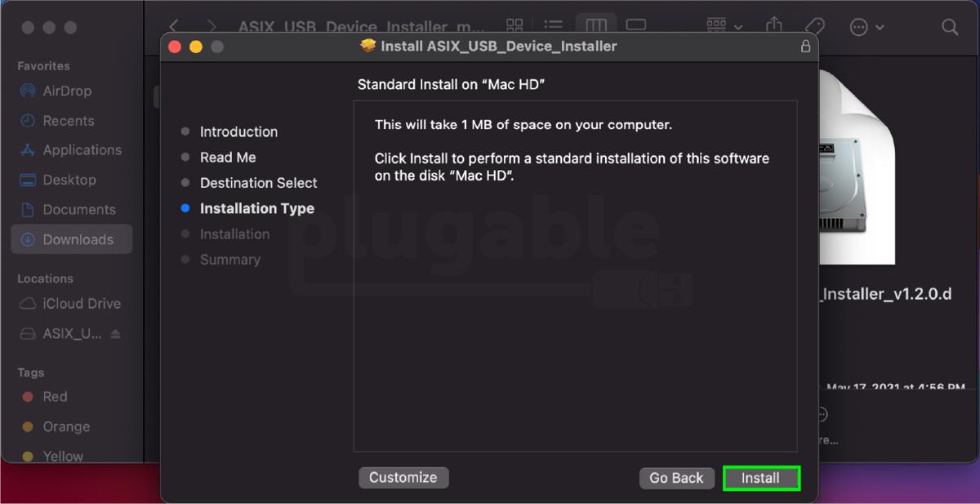Click the Install button
The height and width of the screenshot is (504, 980).
click(761, 478)
